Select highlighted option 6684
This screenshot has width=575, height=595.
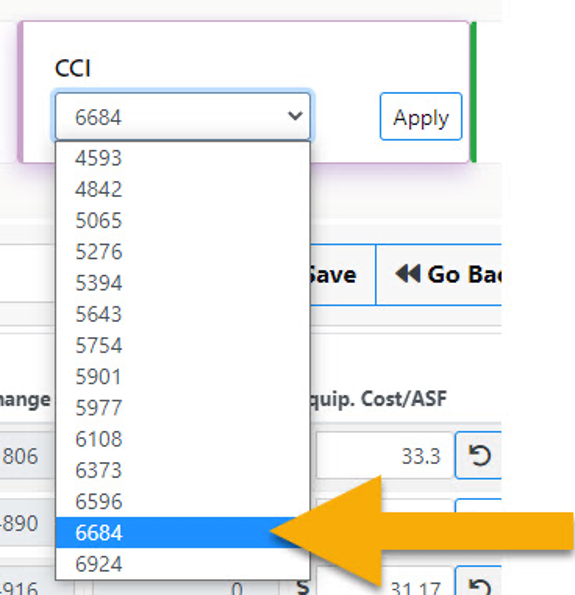point(183,532)
